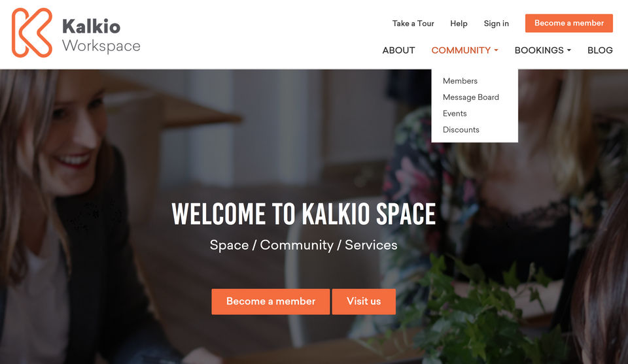Choose Discounts from the Community dropdown
628x364 pixels.
(x=461, y=129)
